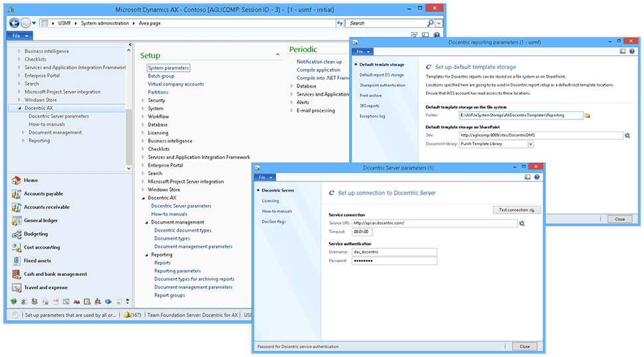644x357 pixels.
Task: Click the Back navigation arrow in Dynamics AX
Action: [x=14, y=23]
